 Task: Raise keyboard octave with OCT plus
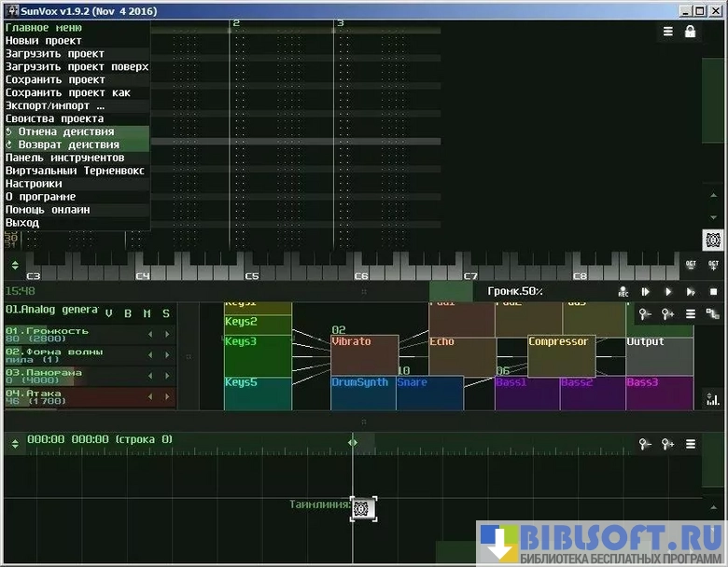(713, 265)
